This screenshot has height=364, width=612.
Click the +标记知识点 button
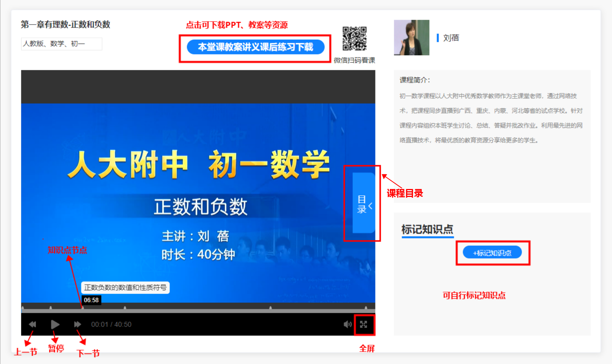(492, 252)
